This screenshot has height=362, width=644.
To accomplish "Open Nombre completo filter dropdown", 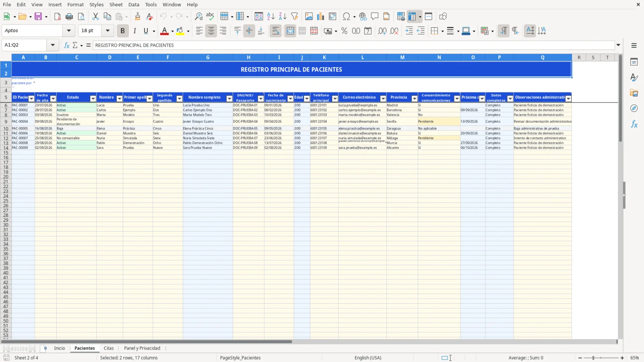I will pyautogui.click(x=229, y=99).
